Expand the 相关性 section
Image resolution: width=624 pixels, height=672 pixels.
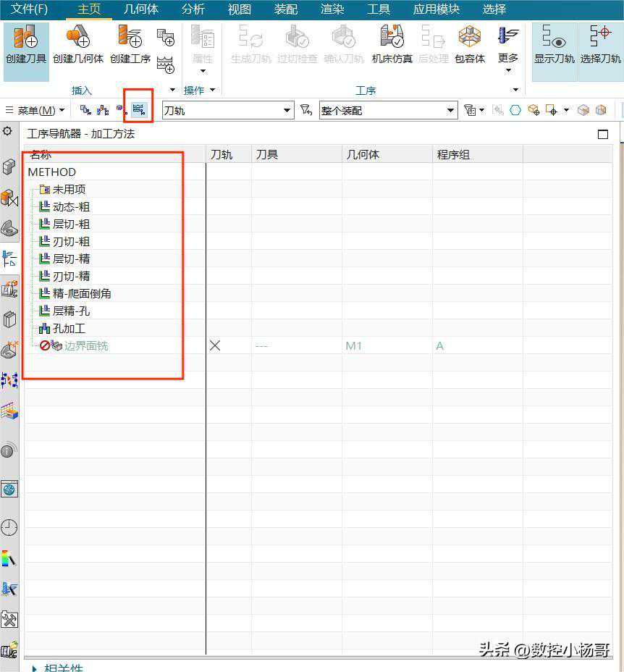point(35,667)
